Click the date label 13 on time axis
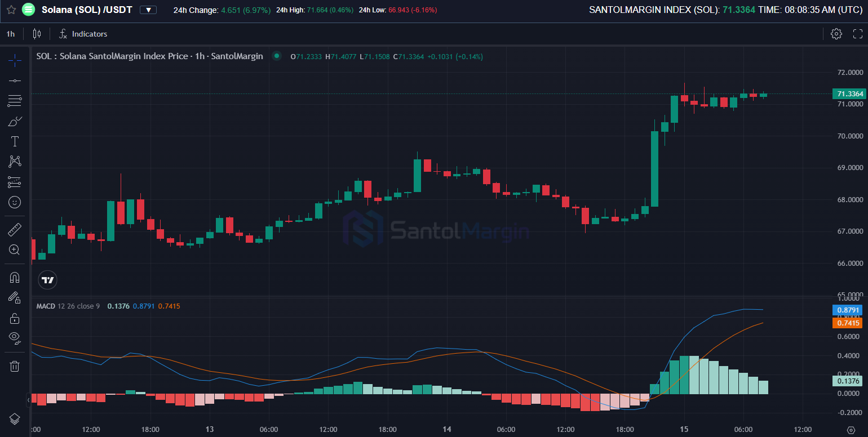Image resolution: width=868 pixels, height=437 pixels. (210, 430)
